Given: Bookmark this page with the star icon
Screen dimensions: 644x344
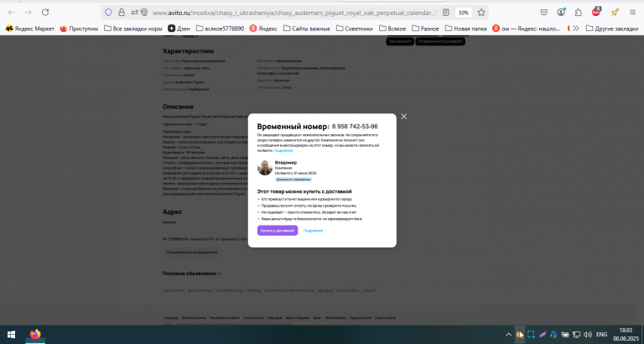Looking at the screenshot, I should point(481,13).
